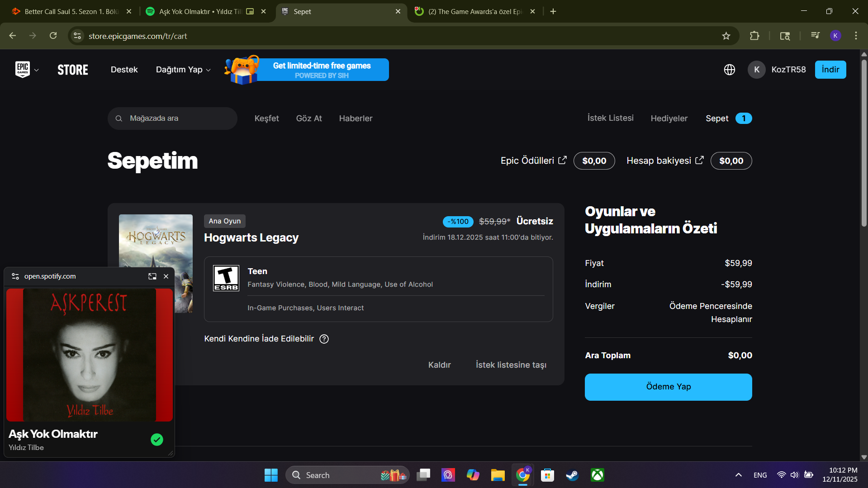Click the Windows taskbar Search box

point(347,475)
